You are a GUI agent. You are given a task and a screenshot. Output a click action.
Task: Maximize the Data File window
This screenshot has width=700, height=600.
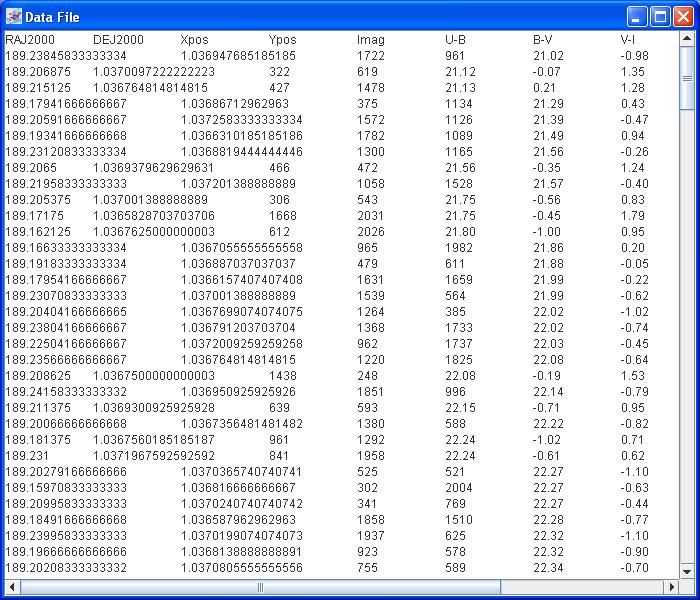point(660,17)
